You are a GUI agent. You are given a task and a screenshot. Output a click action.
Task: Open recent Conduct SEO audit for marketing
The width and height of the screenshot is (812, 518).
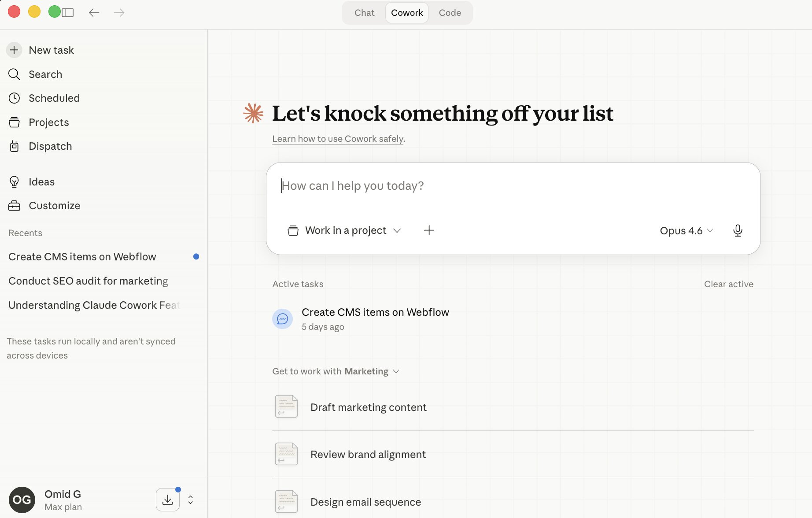tap(103, 281)
